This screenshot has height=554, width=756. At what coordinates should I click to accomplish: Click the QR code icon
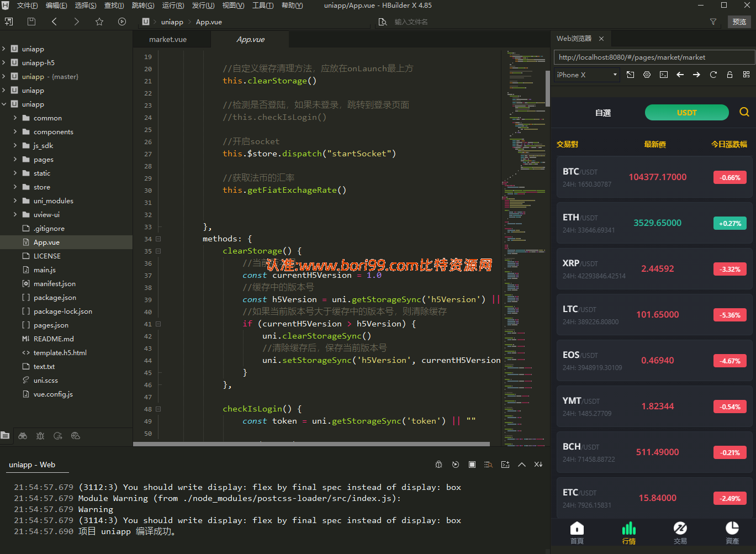tap(747, 75)
